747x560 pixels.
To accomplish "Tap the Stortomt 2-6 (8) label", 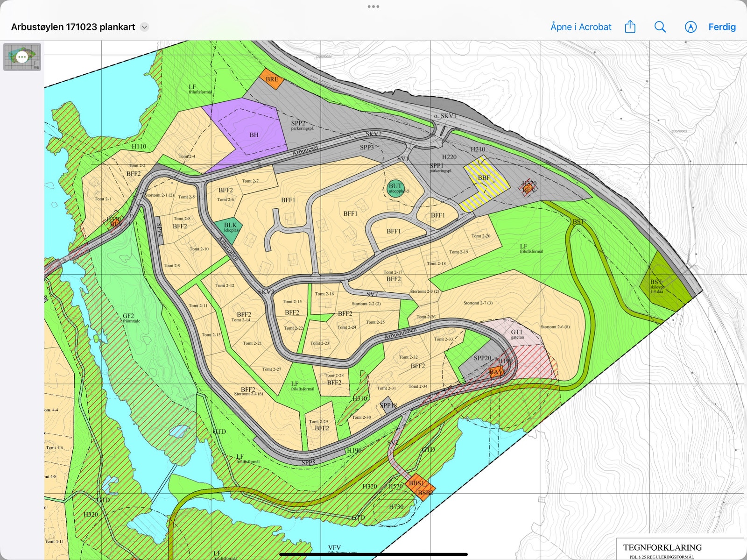I will [555, 326].
